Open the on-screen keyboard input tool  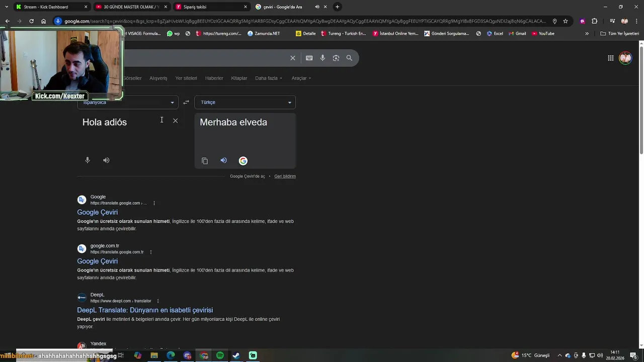[309, 58]
